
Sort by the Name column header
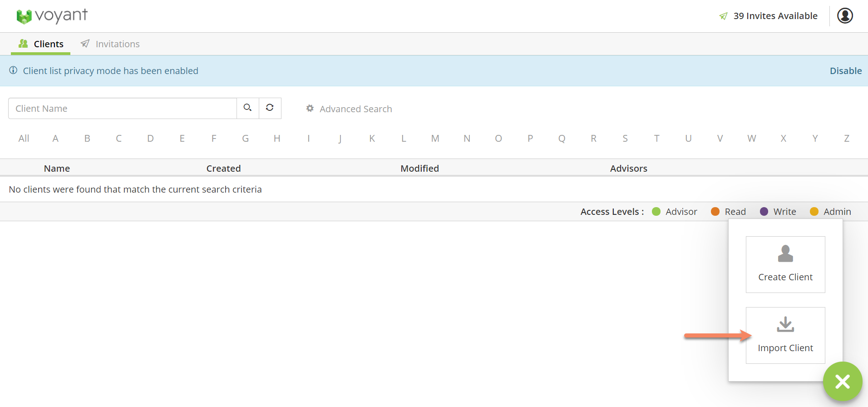[x=57, y=169]
